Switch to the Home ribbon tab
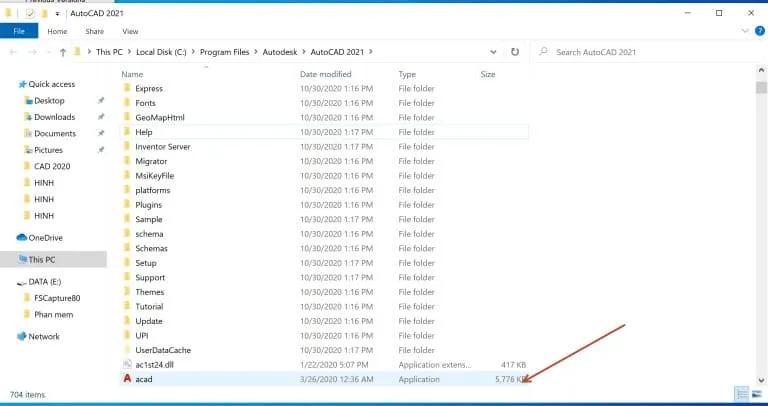768x406 pixels. tap(57, 31)
